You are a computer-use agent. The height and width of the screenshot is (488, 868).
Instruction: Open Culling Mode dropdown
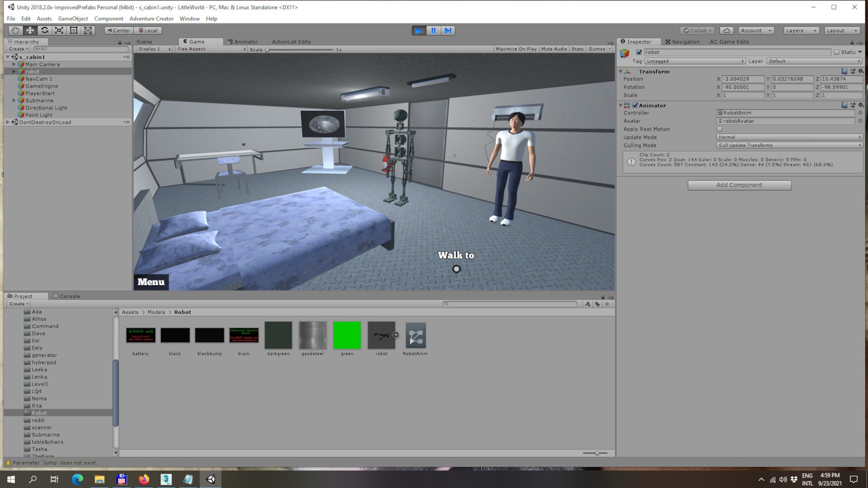(x=789, y=145)
